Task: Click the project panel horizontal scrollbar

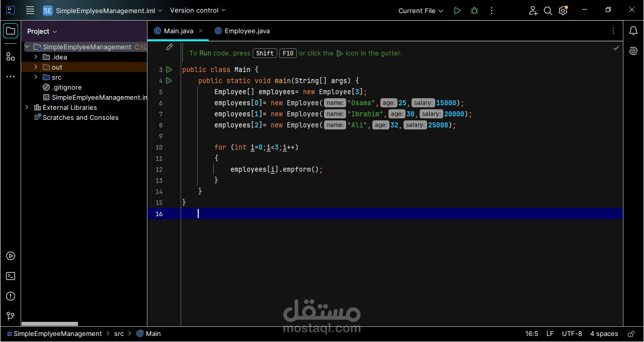Action: 50,324
